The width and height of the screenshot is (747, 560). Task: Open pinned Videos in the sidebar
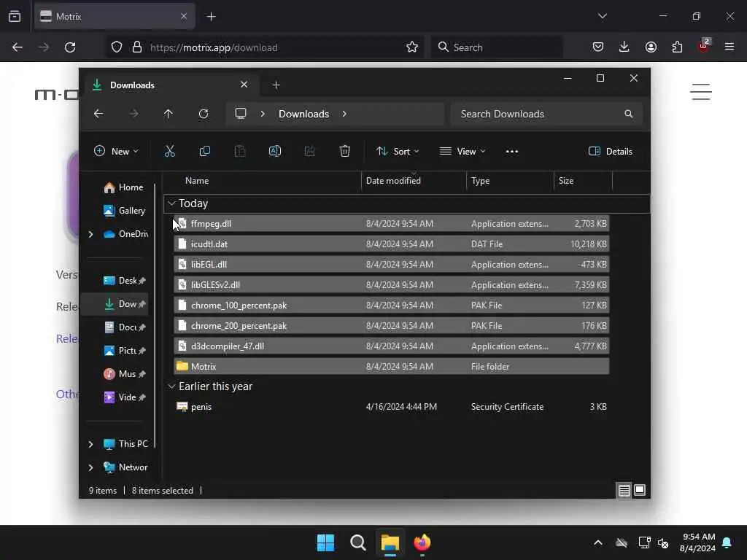click(x=124, y=397)
